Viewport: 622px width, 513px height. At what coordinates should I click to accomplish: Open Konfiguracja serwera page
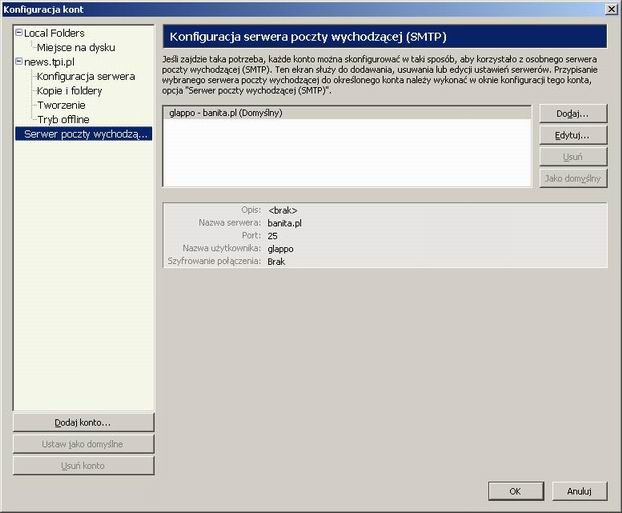tap(86, 76)
